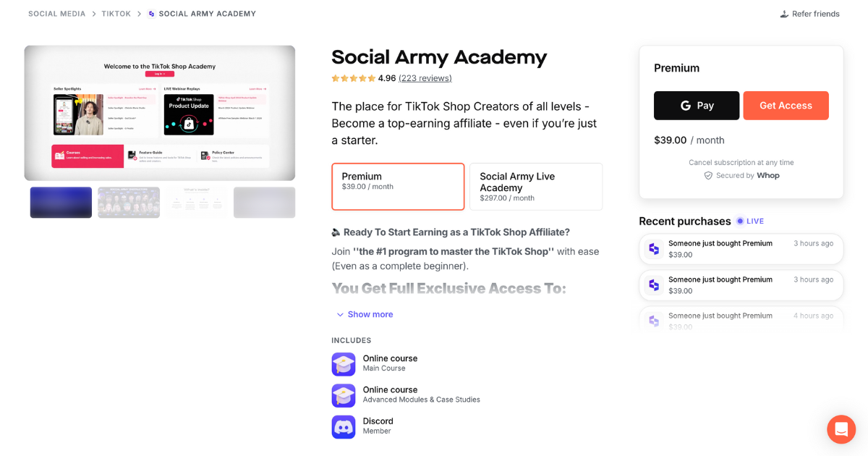This screenshot has height=456, width=868.
Task: Click the Advanced Modules course icon
Action: tap(343, 395)
